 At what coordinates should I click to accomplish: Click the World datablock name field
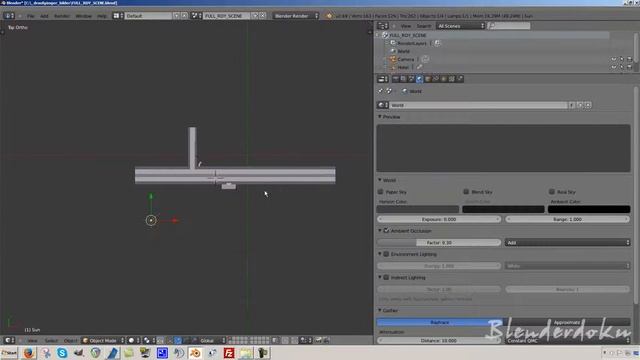[478, 105]
